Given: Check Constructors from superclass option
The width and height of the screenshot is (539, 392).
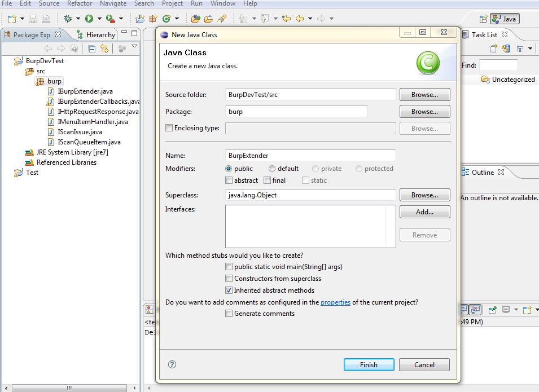Looking at the screenshot, I should [x=229, y=278].
